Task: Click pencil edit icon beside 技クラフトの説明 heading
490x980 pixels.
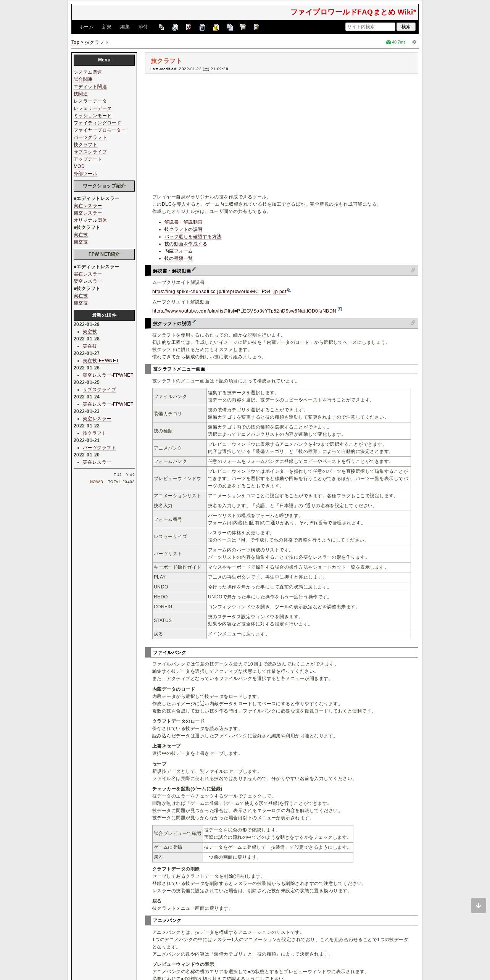Action: (194, 322)
